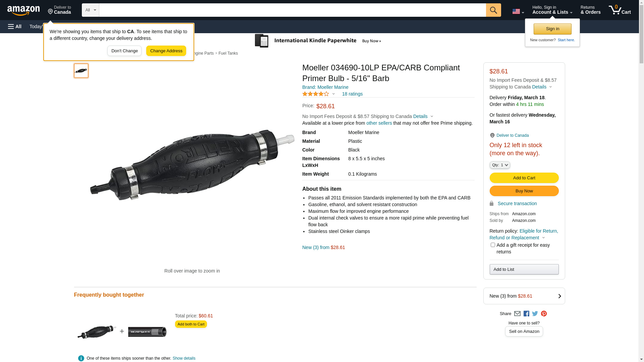Go to Amazon home via logo
This screenshot has height=362, width=644.
pos(23,10)
